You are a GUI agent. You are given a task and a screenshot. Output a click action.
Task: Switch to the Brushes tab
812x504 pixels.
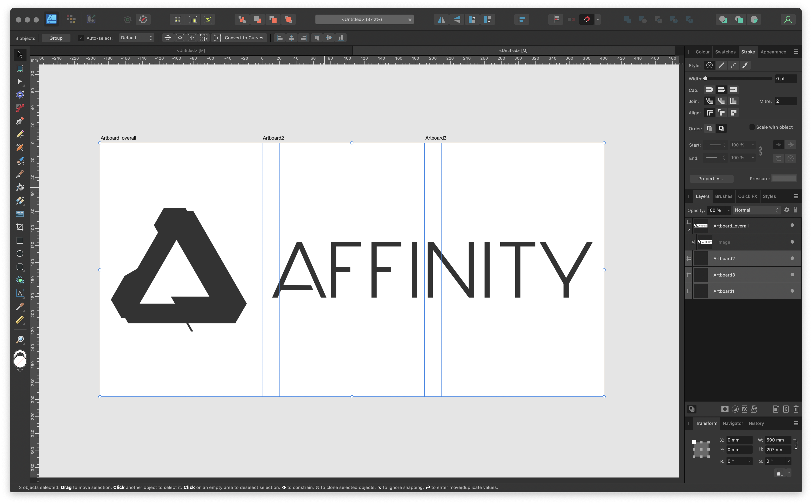click(x=723, y=196)
